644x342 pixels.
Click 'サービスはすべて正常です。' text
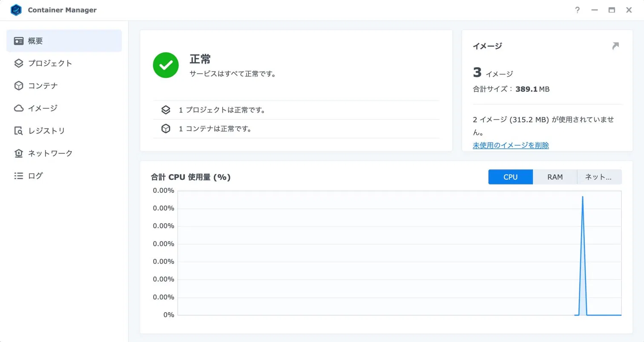point(233,74)
